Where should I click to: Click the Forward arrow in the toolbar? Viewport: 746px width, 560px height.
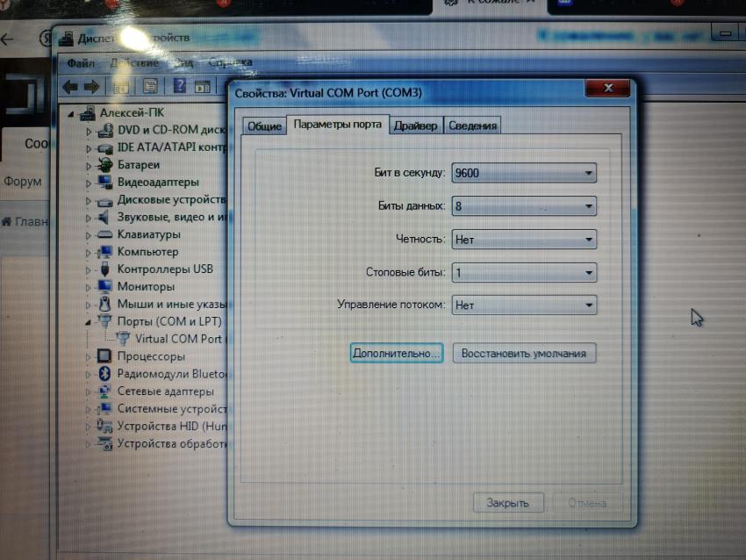coord(90,86)
